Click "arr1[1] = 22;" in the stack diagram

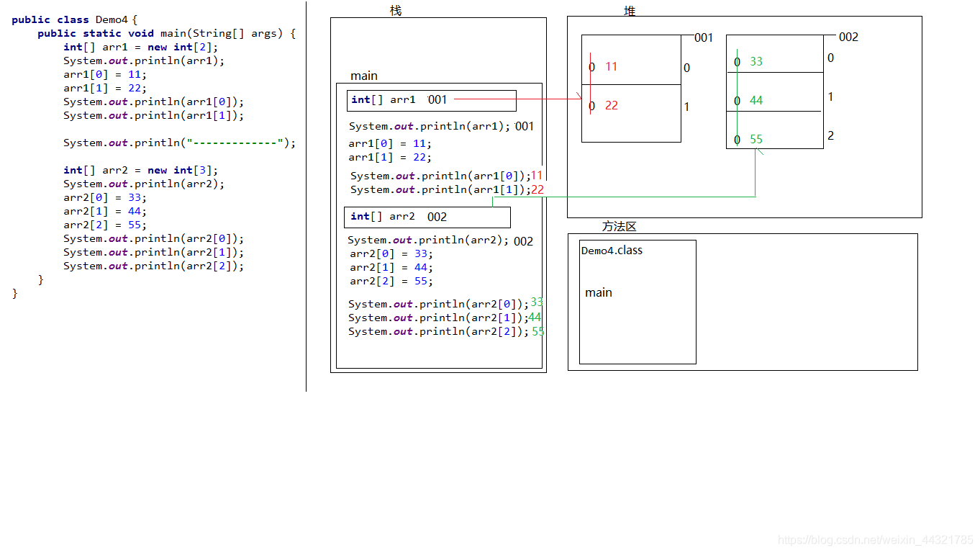pos(390,157)
